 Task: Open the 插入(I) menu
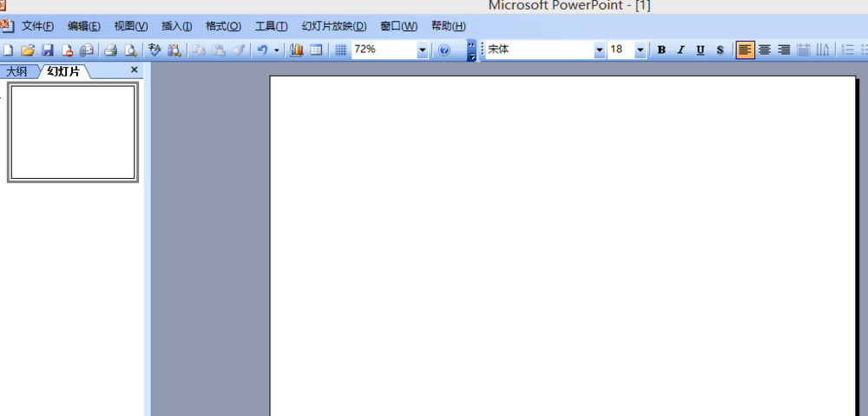pyautogui.click(x=176, y=26)
